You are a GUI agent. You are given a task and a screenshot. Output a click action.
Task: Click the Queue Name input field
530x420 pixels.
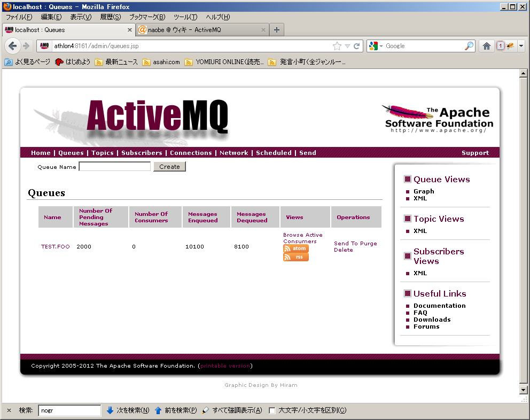coord(114,166)
